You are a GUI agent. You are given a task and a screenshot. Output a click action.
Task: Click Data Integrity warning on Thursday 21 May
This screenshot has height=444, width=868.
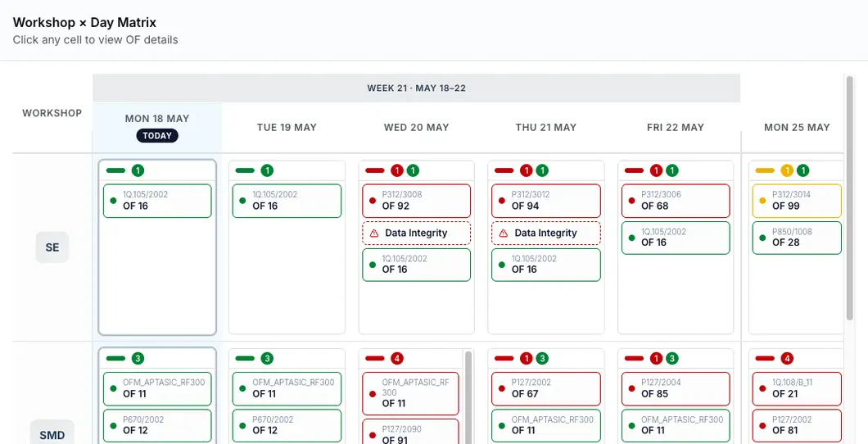(546, 233)
